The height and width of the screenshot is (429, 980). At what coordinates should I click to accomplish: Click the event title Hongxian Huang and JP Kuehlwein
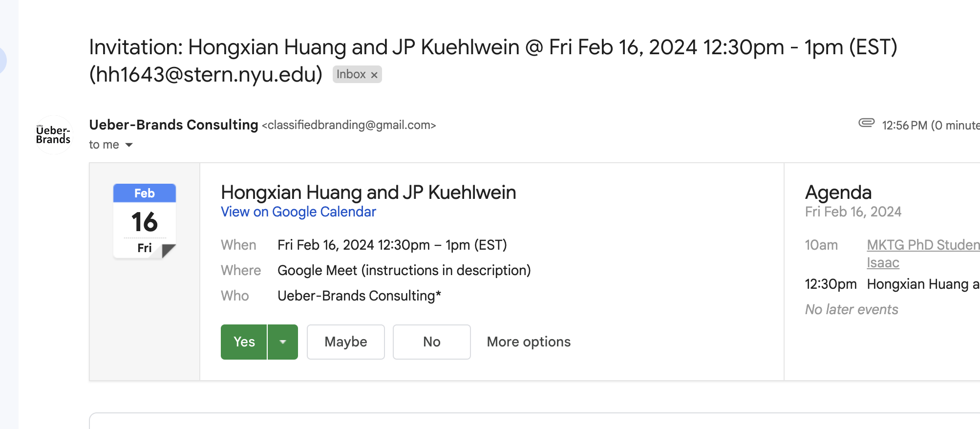pyautogui.click(x=368, y=193)
